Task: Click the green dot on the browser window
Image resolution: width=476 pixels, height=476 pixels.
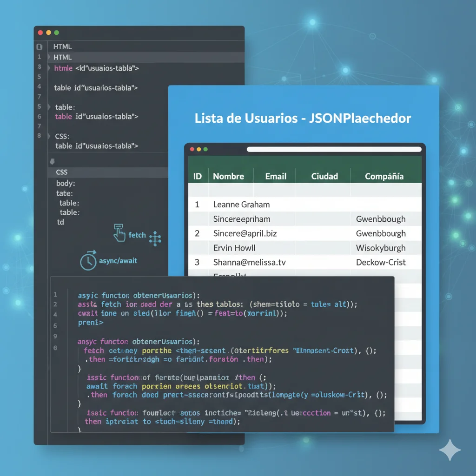Action: tap(205, 149)
